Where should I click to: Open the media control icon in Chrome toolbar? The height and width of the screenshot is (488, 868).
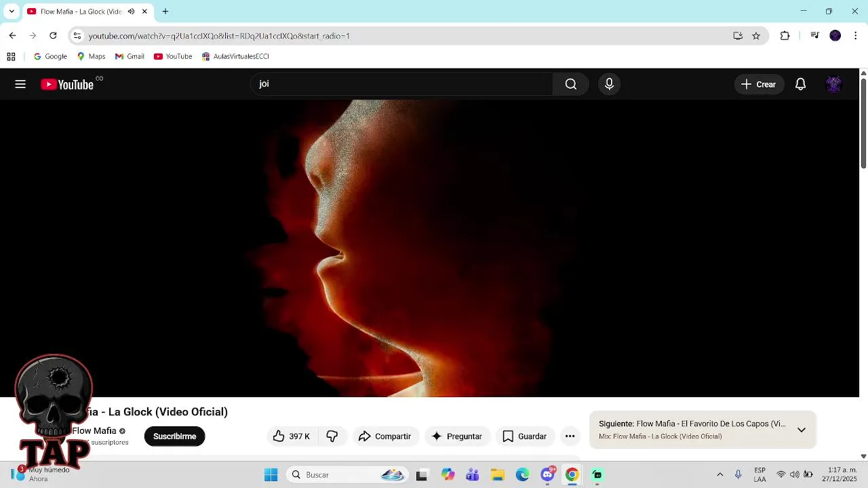point(815,36)
